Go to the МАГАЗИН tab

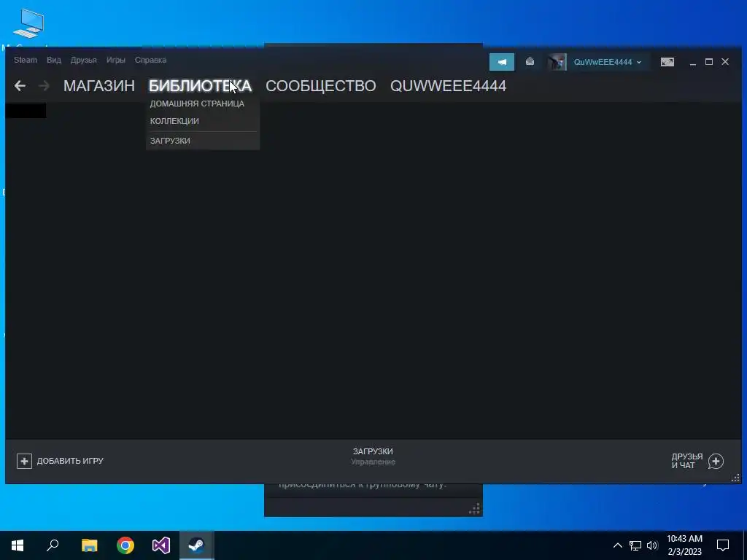click(x=99, y=86)
